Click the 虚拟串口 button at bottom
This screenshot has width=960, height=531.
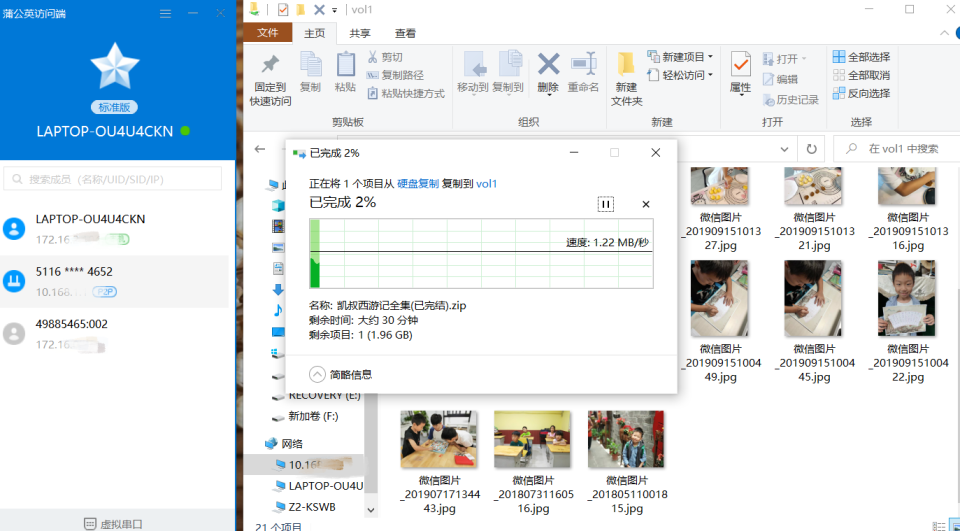113,524
